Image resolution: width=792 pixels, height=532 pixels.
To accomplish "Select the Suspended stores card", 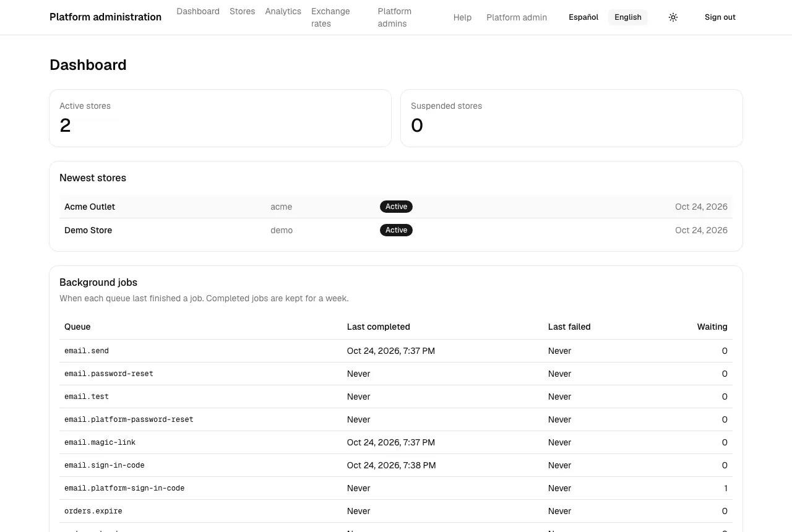I will coord(572,118).
